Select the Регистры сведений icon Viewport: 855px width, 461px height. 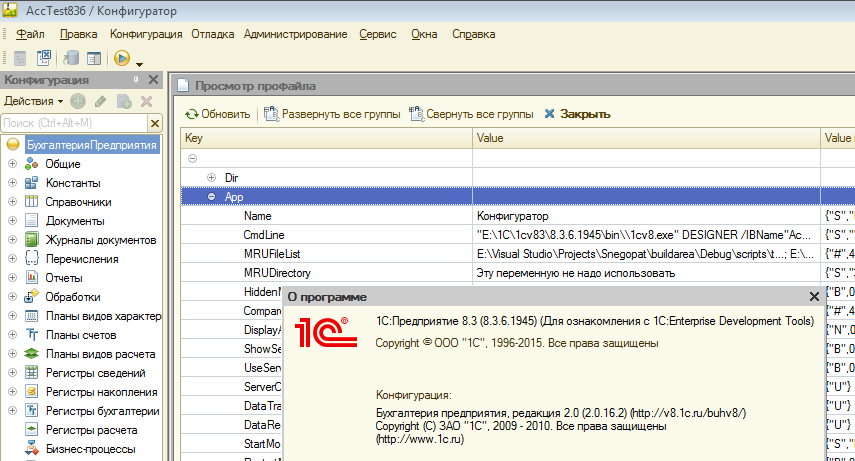(32, 373)
